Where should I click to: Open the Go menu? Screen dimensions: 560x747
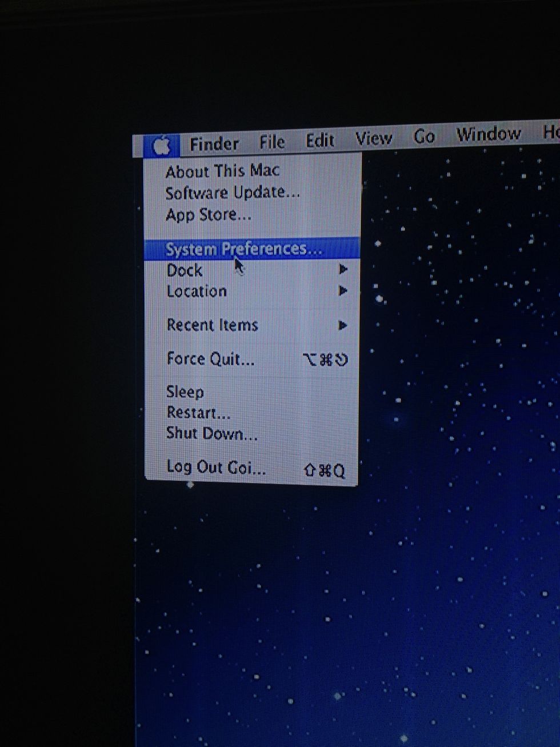[x=423, y=136]
